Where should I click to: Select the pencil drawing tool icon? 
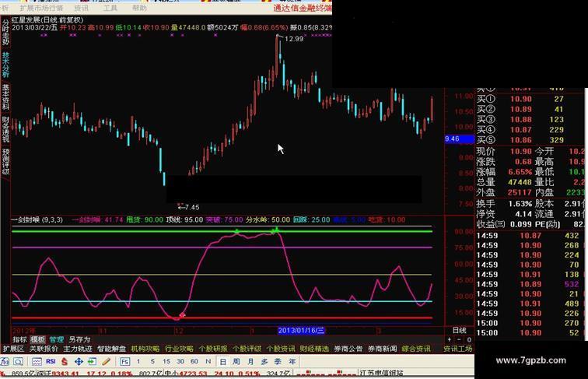[x=106, y=362]
